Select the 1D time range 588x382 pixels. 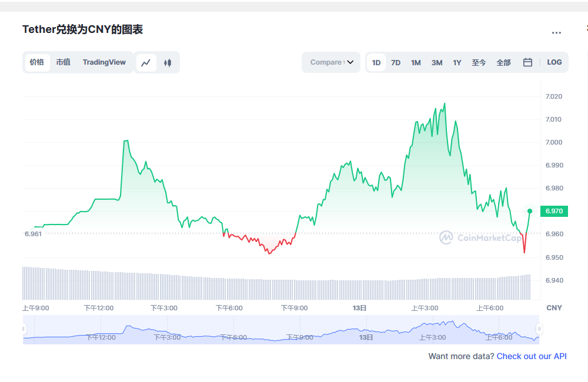tap(376, 62)
